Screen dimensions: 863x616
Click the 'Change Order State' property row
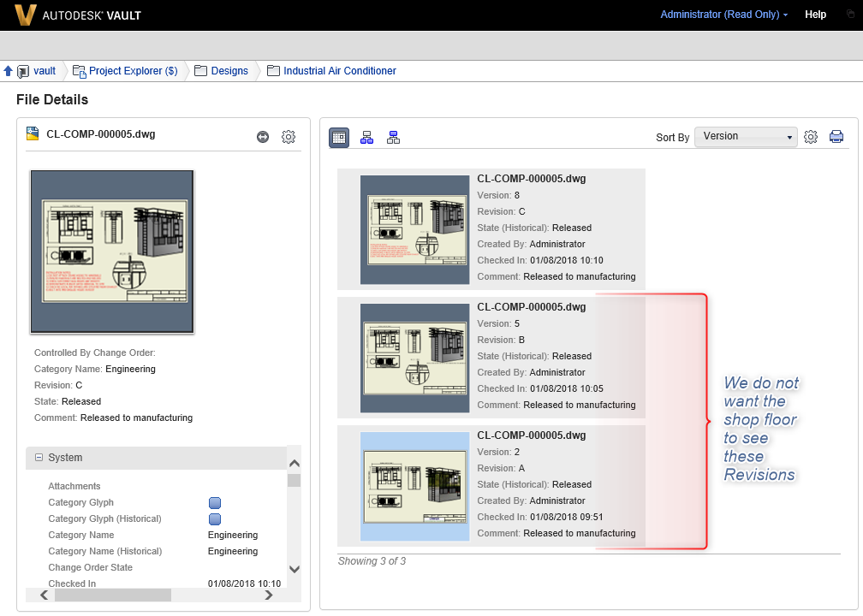tap(90, 567)
